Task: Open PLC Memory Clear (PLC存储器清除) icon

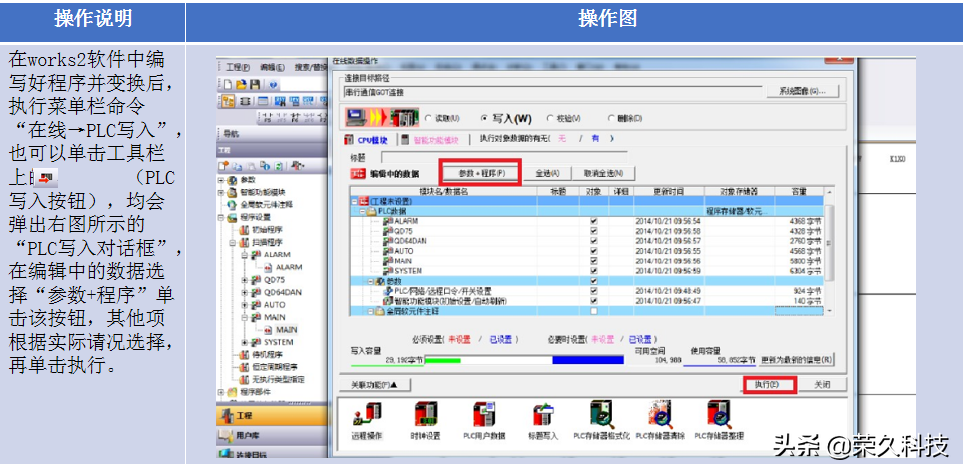Action: click(x=660, y=420)
